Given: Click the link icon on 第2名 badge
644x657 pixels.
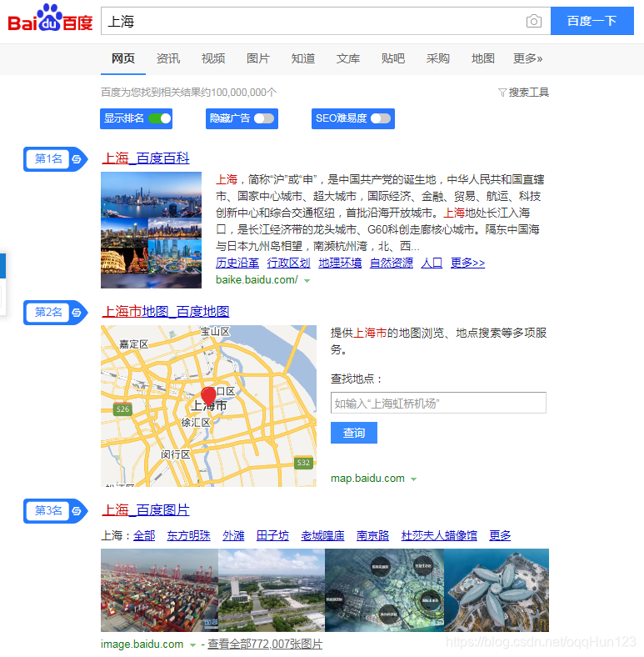Looking at the screenshot, I should pos(76,312).
